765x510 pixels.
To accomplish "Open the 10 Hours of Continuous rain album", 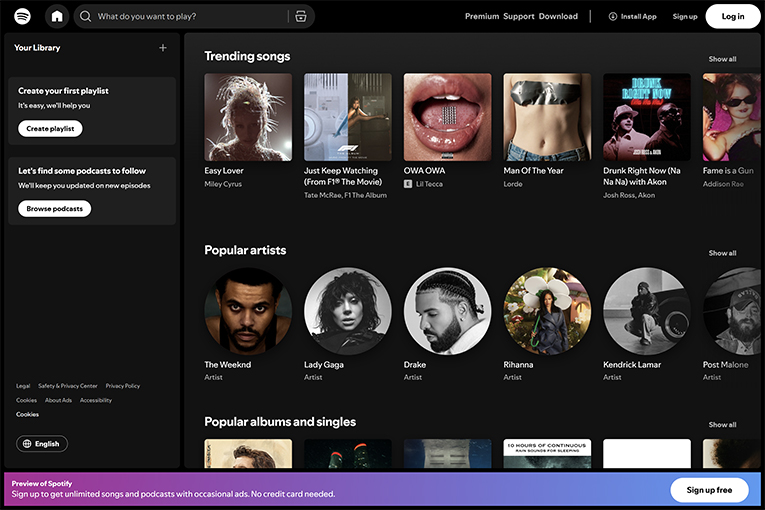I will coord(547,453).
